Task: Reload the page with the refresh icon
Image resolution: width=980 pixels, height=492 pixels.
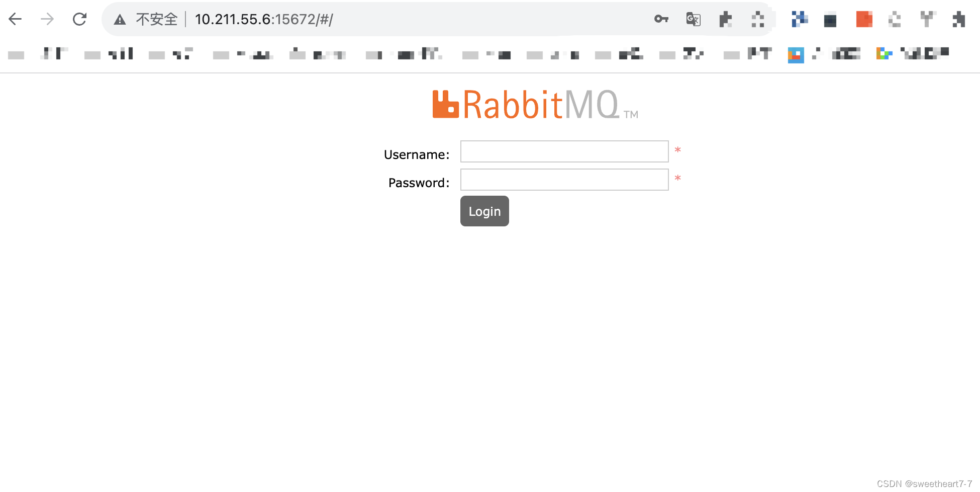Action: (x=79, y=19)
